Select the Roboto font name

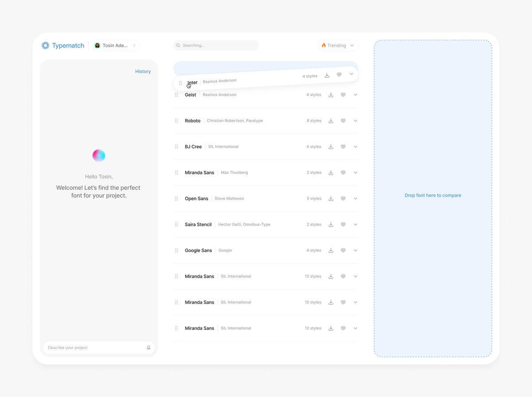[x=193, y=121]
